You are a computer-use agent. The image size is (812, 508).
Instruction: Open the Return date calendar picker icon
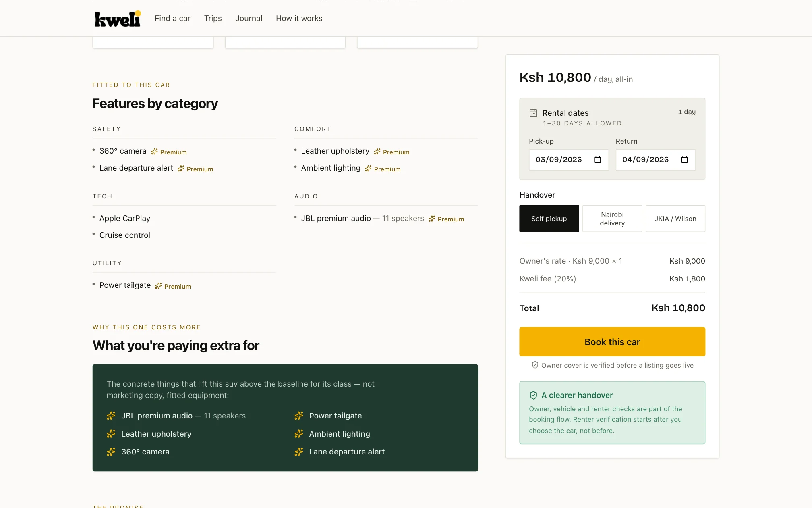(x=684, y=160)
